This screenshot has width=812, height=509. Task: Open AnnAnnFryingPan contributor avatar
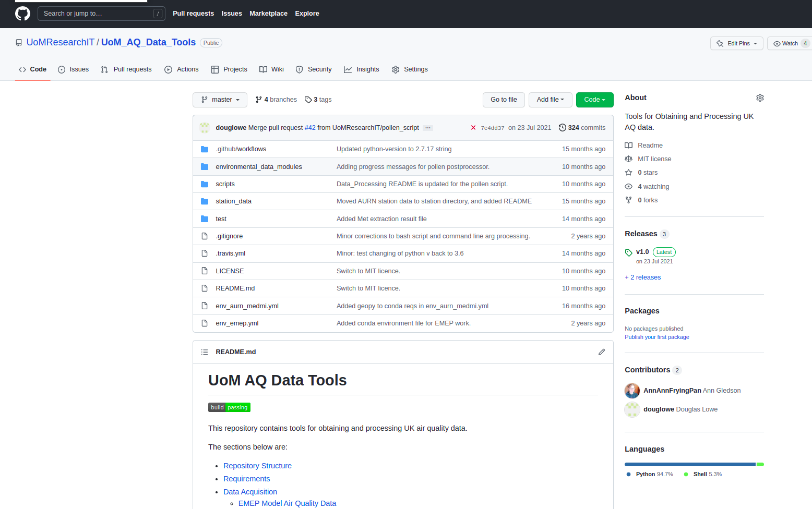point(632,391)
